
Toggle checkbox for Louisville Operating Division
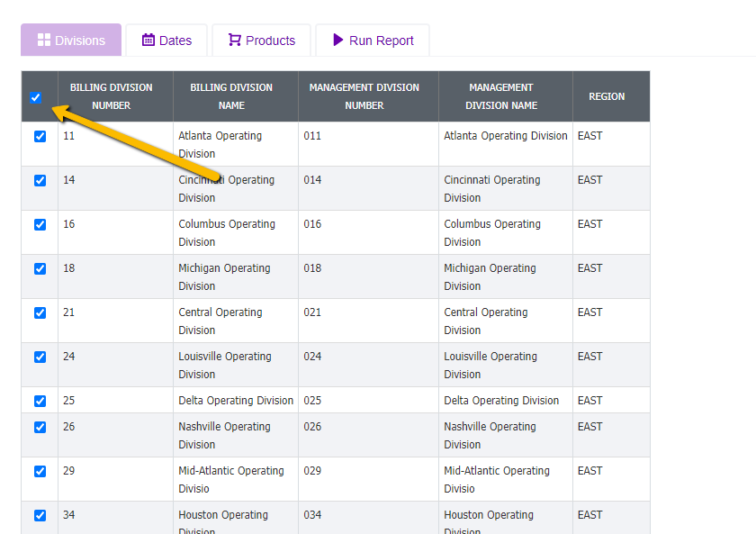40,358
